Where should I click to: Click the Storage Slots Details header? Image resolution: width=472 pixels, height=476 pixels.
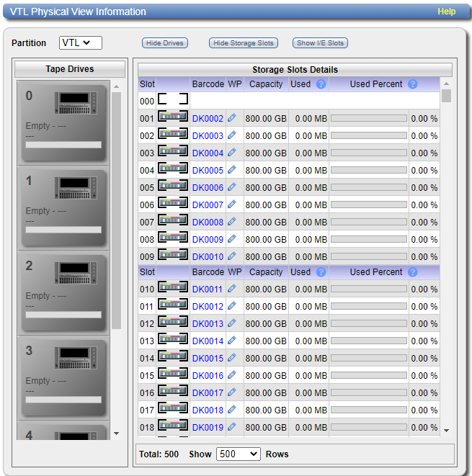pyautogui.click(x=295, y=70)
